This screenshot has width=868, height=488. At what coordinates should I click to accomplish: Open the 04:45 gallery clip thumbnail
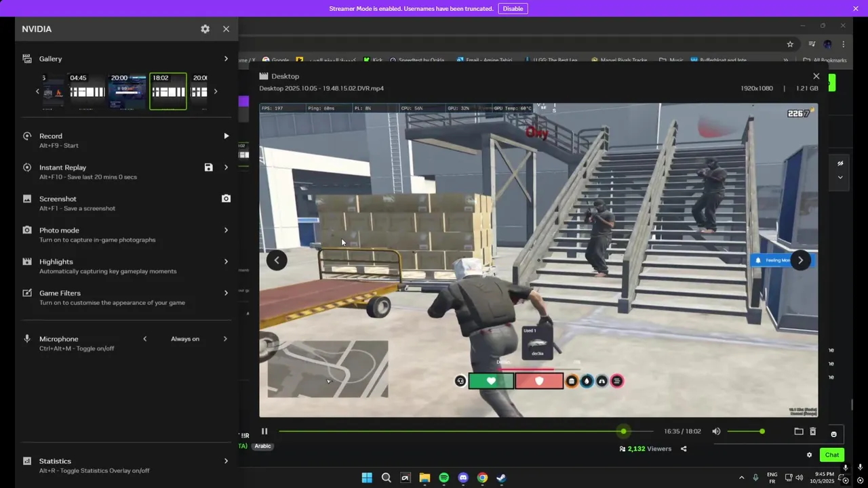(87, 91)
